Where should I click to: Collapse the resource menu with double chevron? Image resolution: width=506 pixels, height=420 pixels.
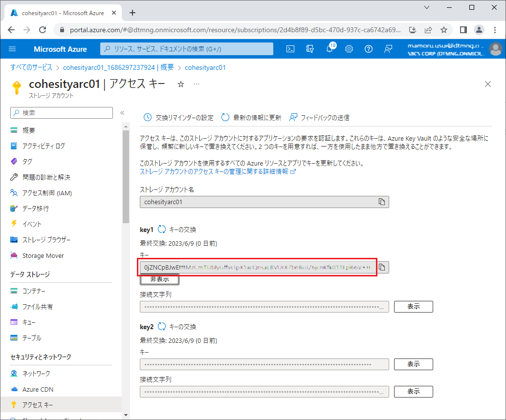122,113
